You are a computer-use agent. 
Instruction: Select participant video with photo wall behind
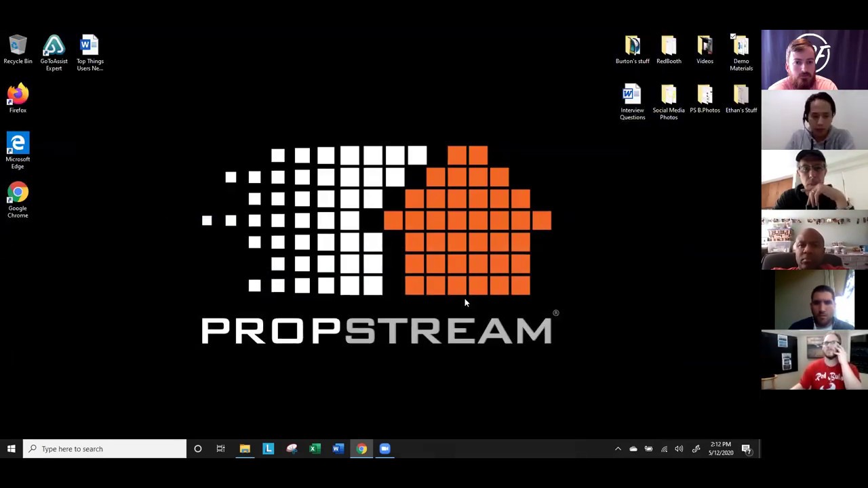814,240
